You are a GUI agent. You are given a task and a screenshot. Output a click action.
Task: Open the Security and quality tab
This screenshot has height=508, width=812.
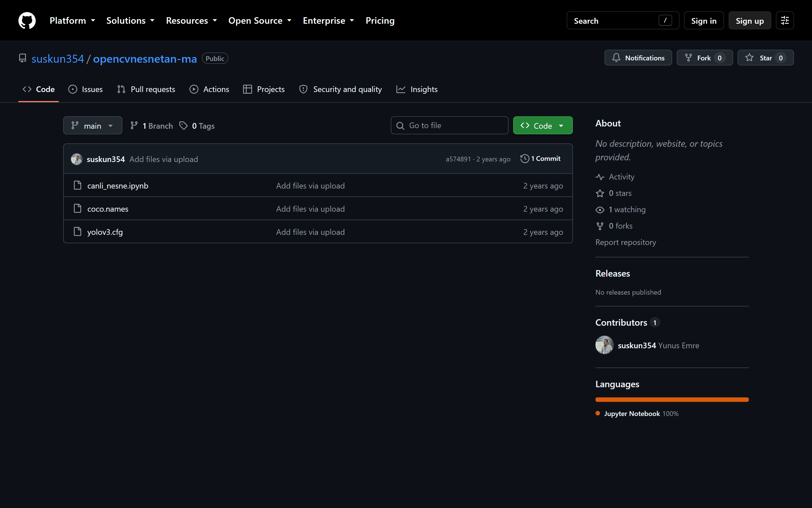(341, 89)
